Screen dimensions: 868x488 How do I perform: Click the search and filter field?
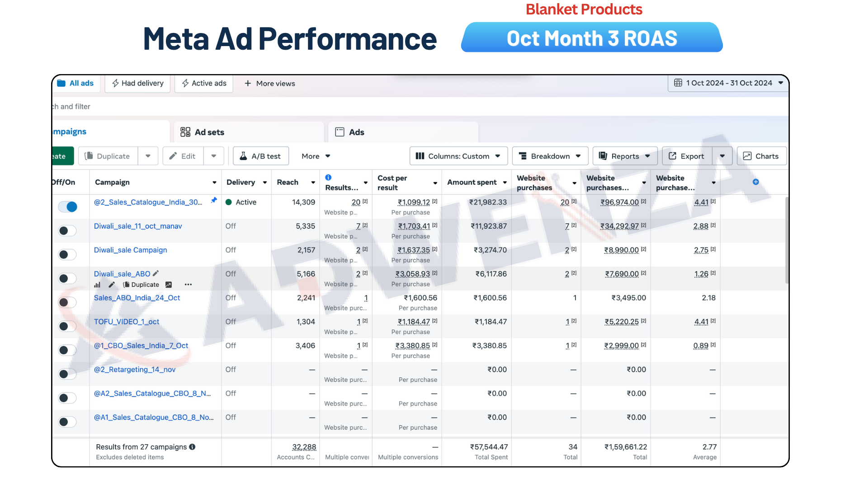[420, 107]
